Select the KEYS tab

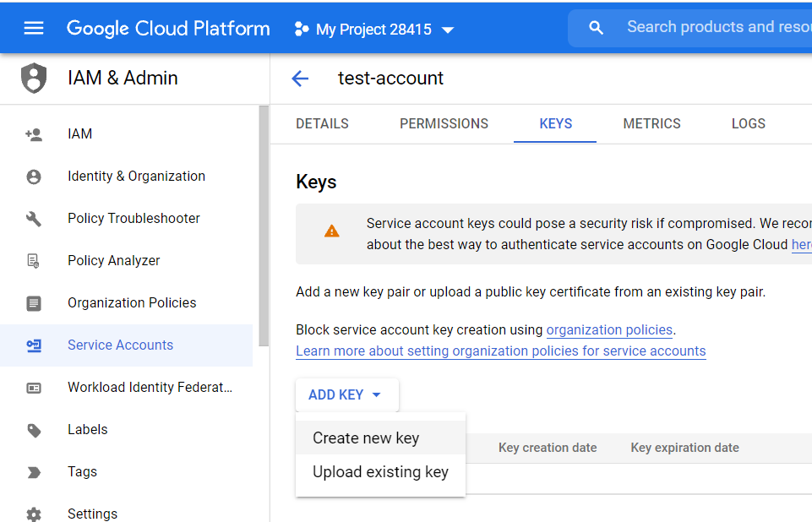pos(556,124)
